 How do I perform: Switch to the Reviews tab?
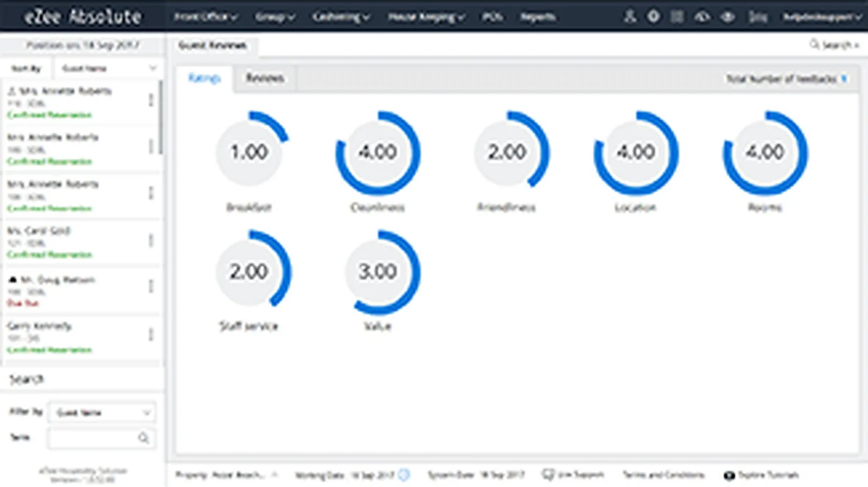[x=265, y=78]
